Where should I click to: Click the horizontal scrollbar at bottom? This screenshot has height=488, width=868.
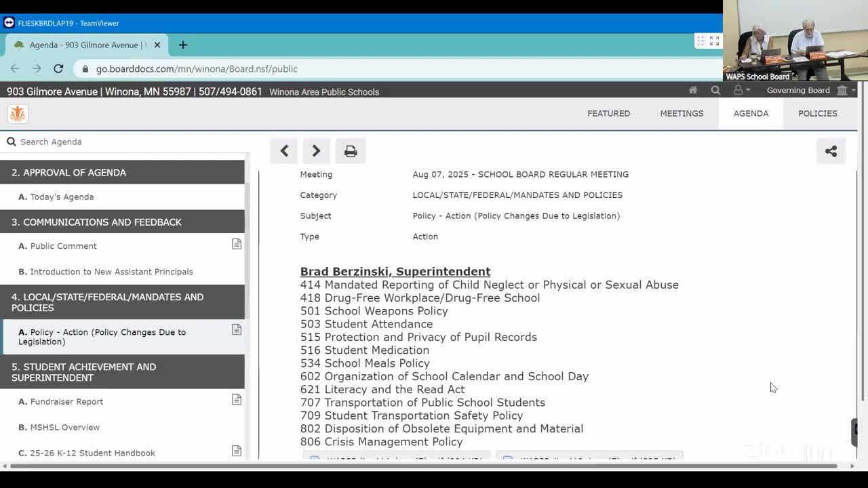pos(424,466)
